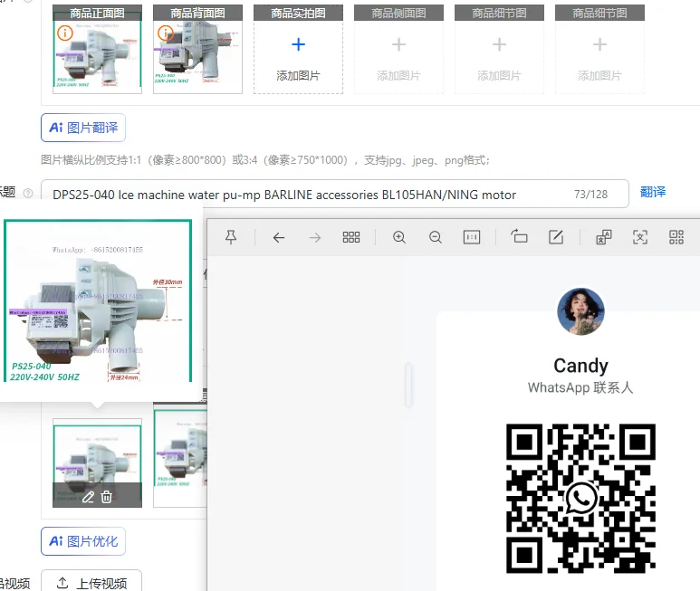
Task: Translate image text in the viewer
Action: click(x=604, y=237)
